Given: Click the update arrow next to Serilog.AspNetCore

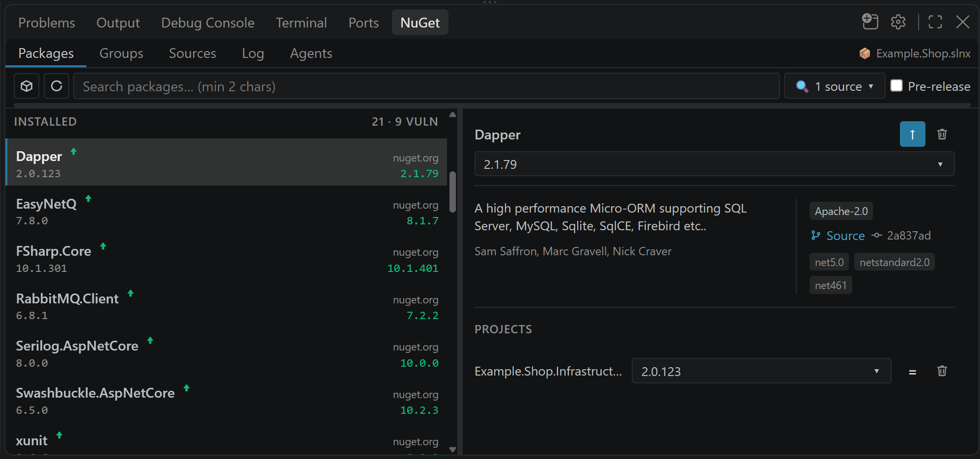Looking at the screenshot, I should point(150,340).
